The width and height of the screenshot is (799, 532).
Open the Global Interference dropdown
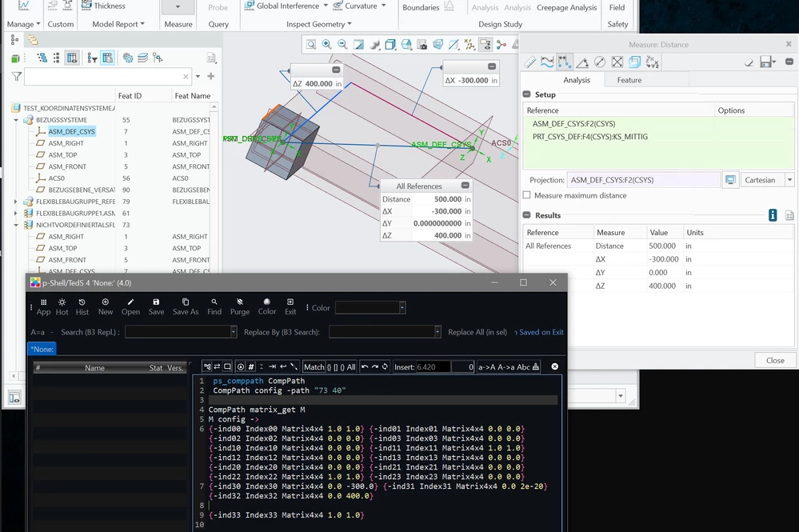click(x=326, y=6)
